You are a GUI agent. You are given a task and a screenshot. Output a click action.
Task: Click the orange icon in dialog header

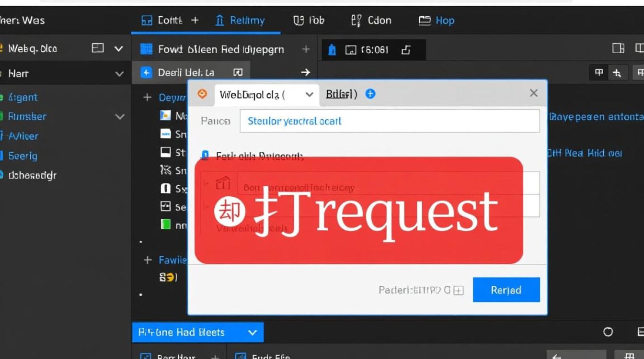pos(202,94)
